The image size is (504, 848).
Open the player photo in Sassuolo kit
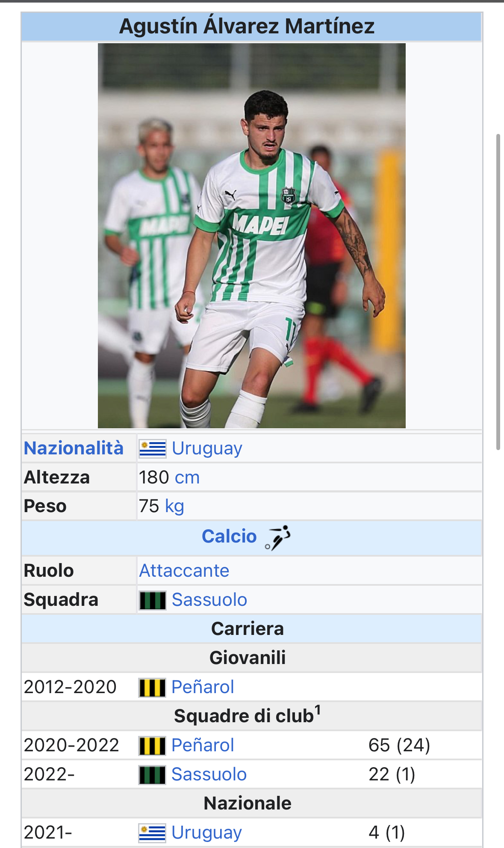tap(252, 236)
